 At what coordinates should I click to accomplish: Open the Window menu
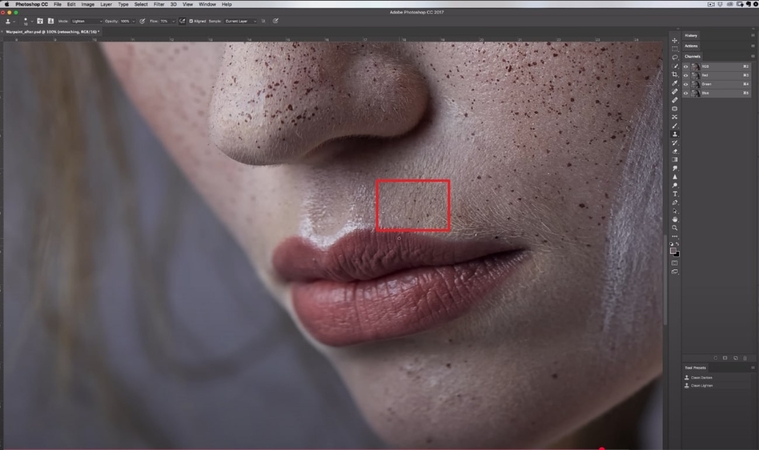207,4
